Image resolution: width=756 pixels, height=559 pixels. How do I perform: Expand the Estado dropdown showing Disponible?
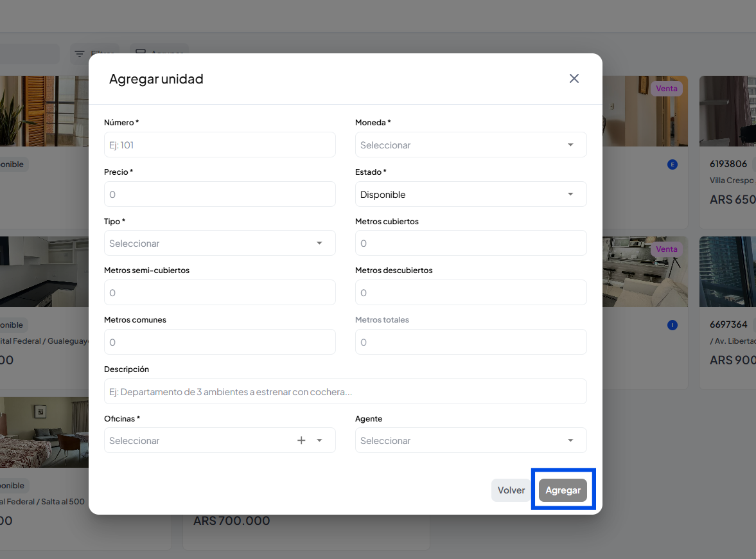coord(570,194)
